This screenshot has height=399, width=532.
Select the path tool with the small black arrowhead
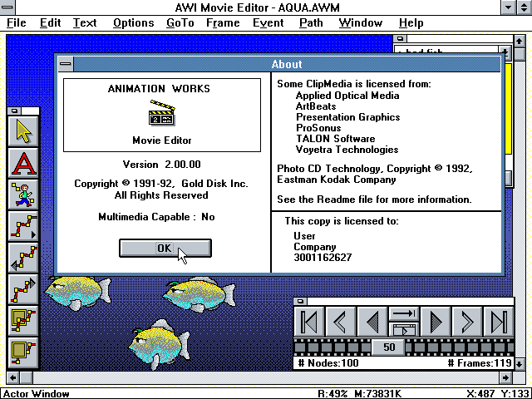(x=23, y=226)
